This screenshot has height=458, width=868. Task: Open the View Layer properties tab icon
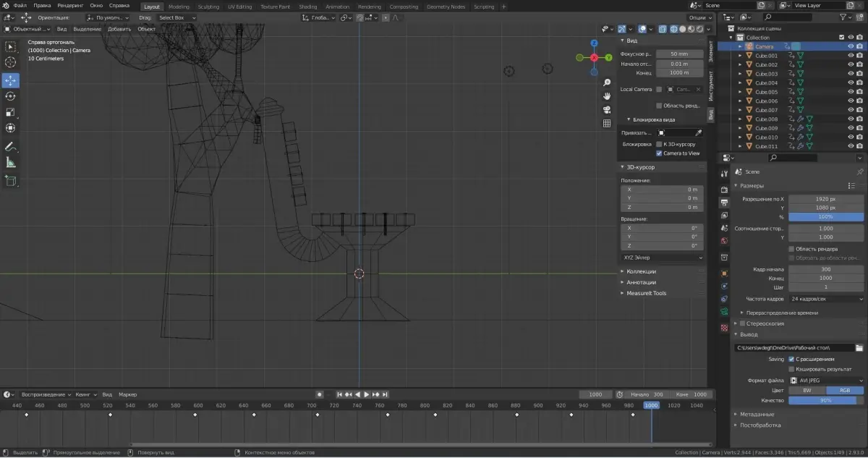724,215
